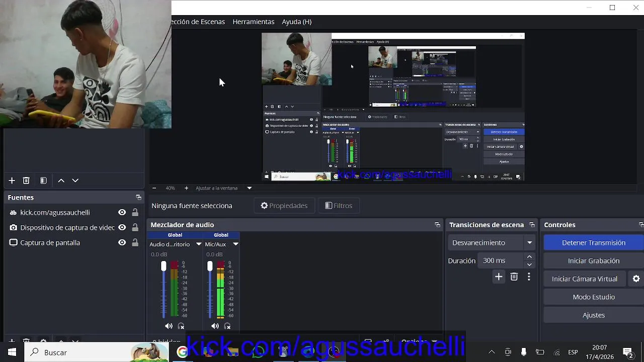
Task: Click Filtros button
Action: [339, 206]
